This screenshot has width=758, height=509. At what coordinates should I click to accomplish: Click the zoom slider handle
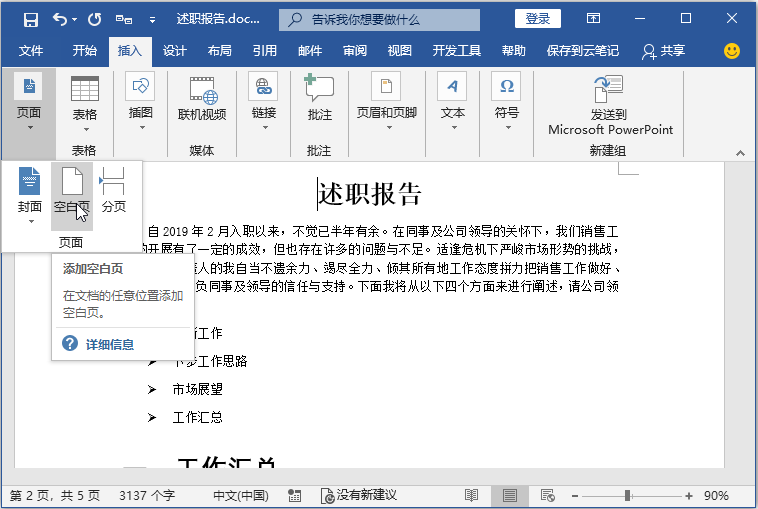pyautogui.click(x=627, y=495)
